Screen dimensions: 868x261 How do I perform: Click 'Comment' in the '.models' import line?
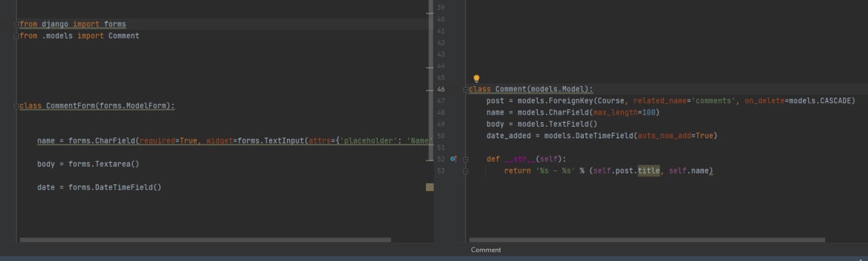(x=124, y=36)
